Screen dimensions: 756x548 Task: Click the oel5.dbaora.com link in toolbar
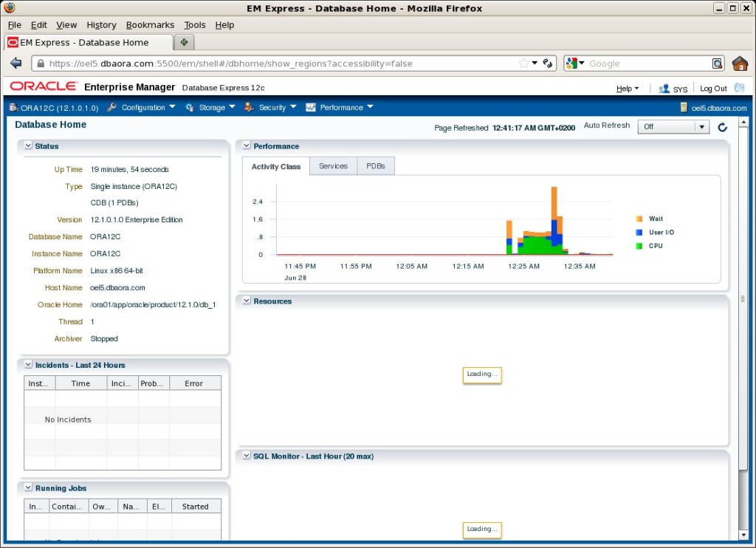pos(719,108)
